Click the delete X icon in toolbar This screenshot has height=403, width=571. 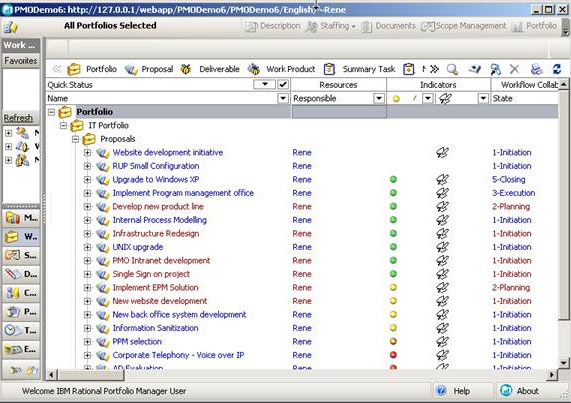514,69
